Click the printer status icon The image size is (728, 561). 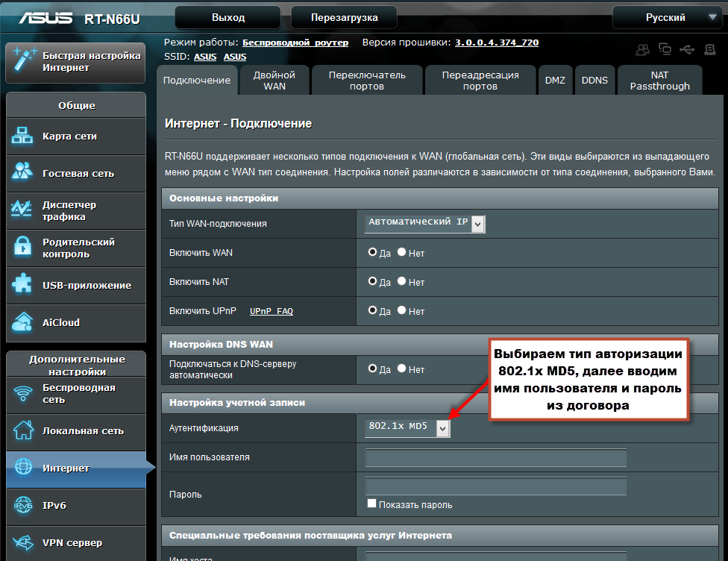pyautogui.click(x=710, y=49)
